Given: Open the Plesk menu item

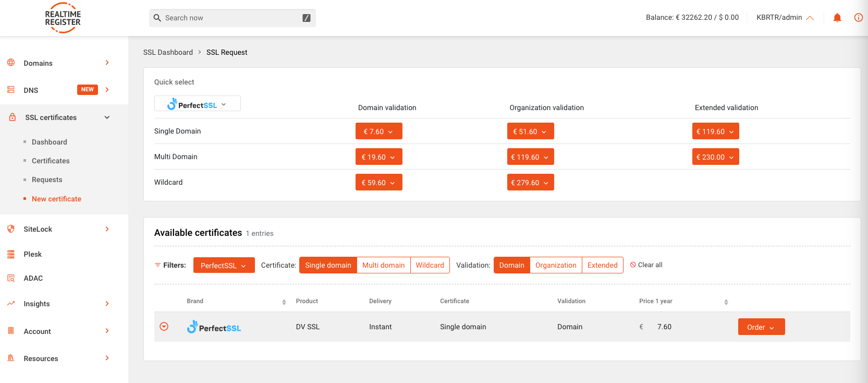Looking at the screenshot, I should pyautogui.click(x=32, y=254).
